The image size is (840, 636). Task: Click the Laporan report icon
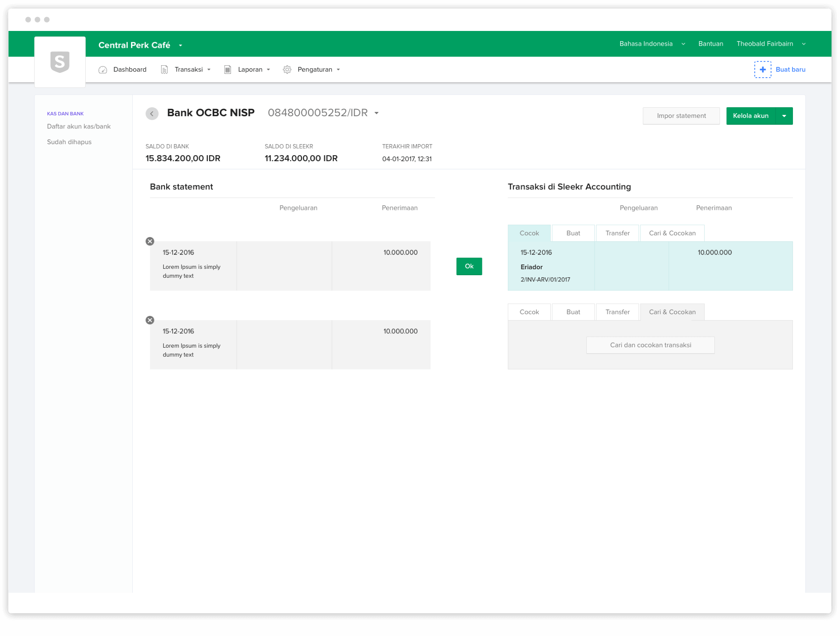pos(228,70)
